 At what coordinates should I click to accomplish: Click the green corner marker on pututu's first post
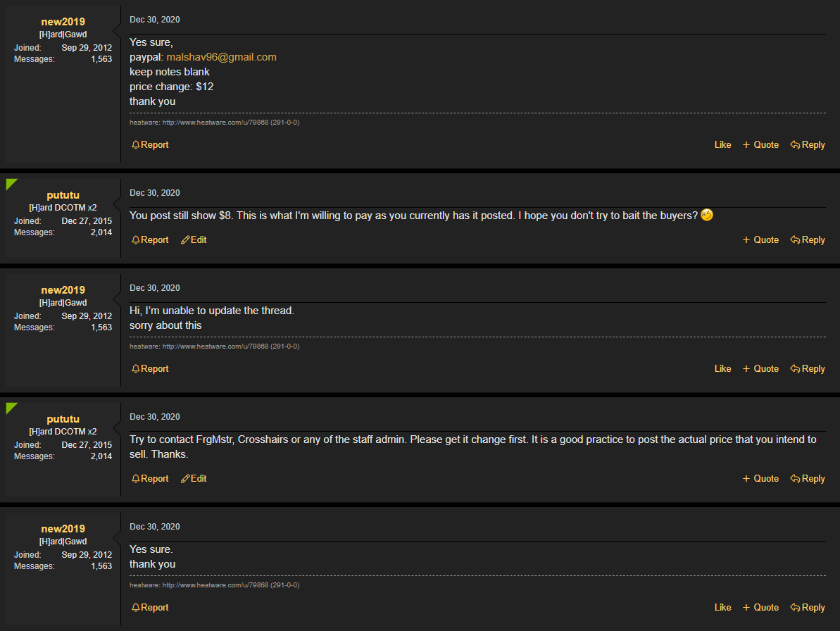pyautogui.click(x=11, y=184)
